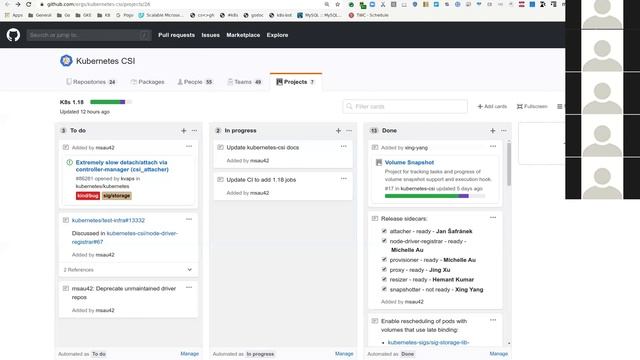Open menu on Update kubernetes-csi docs card

[344, 146]
